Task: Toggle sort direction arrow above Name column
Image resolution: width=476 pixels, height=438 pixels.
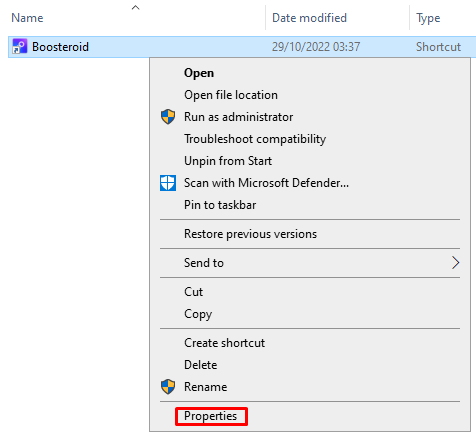Action: (x=135, y=7)
